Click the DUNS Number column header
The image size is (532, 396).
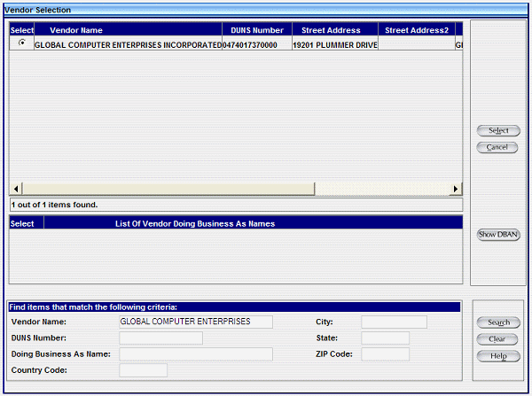[x=257, y=30]
